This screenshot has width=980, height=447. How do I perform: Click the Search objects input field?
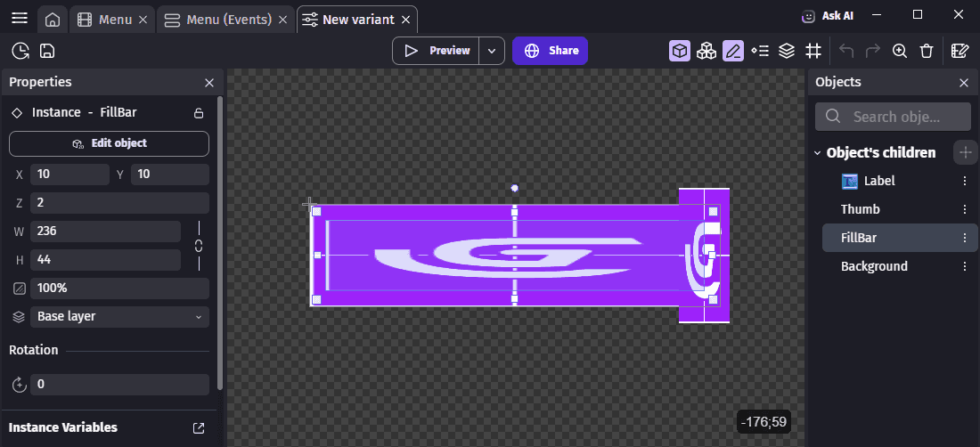[904, 117]
